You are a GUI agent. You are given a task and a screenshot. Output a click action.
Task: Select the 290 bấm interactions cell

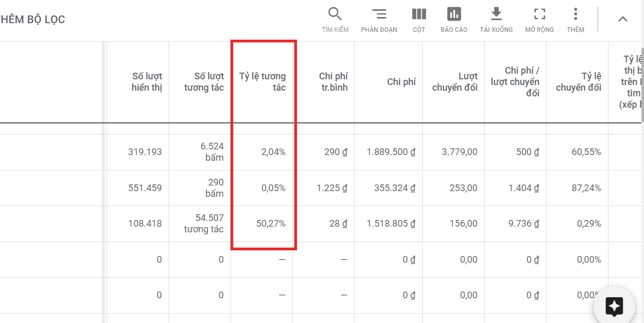(x=200, y=188)
